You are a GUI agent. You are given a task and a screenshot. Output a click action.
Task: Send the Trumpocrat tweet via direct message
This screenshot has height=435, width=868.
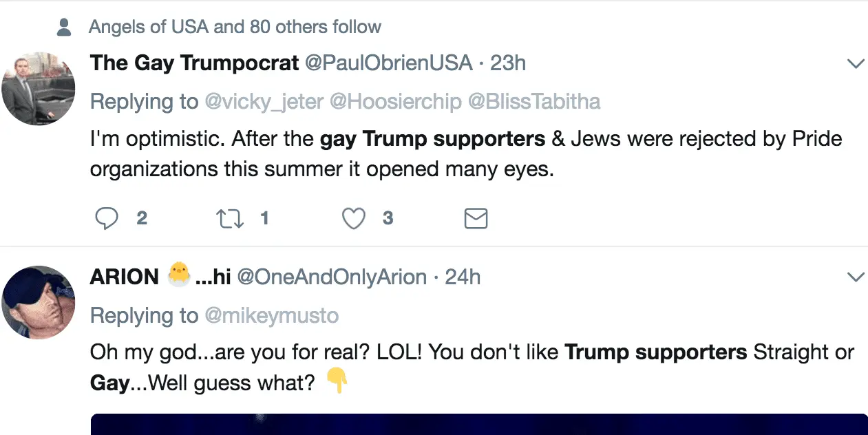476,219
